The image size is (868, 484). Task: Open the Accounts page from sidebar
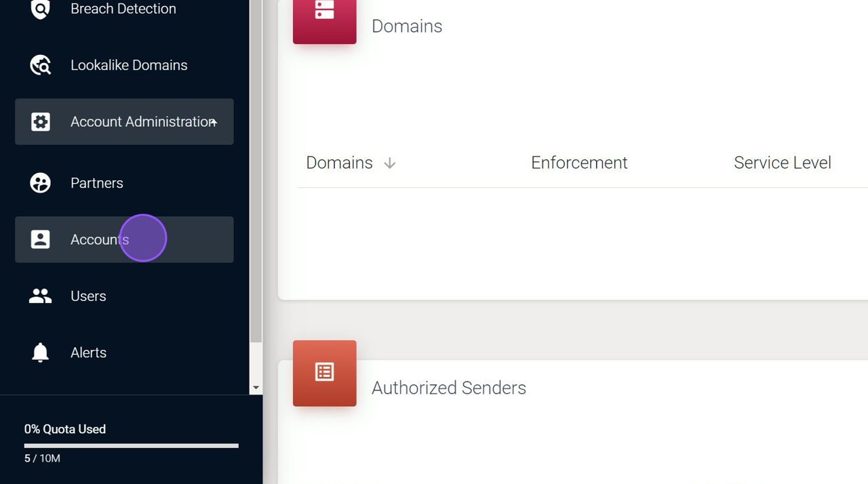point(99,239)
